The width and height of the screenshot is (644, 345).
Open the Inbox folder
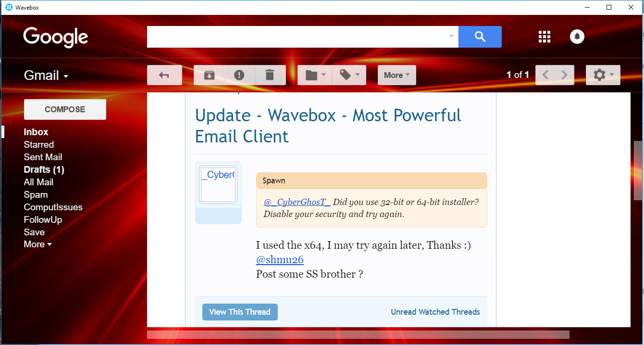point(36,132)
